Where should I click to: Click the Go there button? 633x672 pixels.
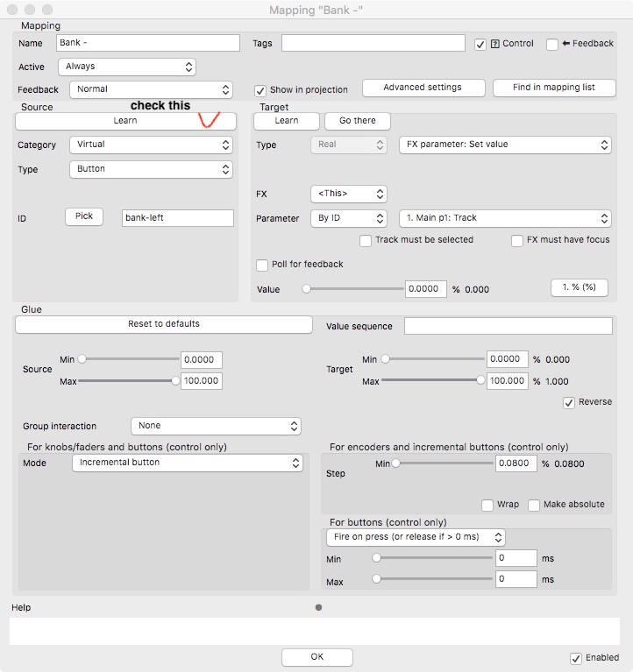(357, 121)
